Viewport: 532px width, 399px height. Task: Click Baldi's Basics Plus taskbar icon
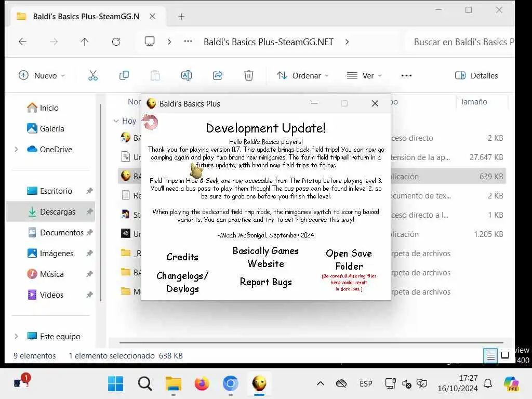259,384
